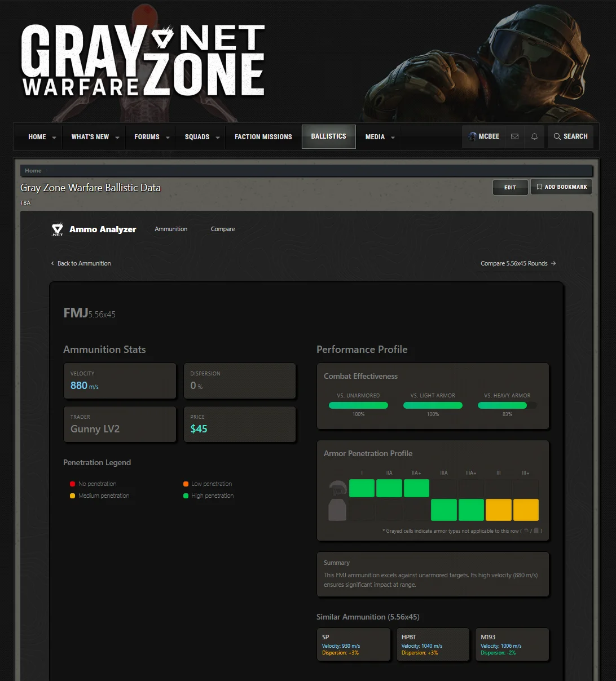Click the vs. Light Armor effectiveness bar
616x681 pixels.
pos(433,405)
